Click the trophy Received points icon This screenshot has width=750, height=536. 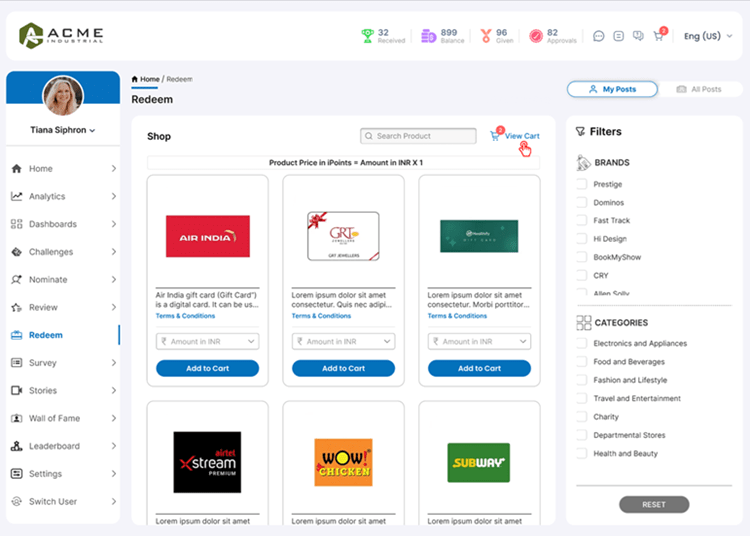[367, 35]
